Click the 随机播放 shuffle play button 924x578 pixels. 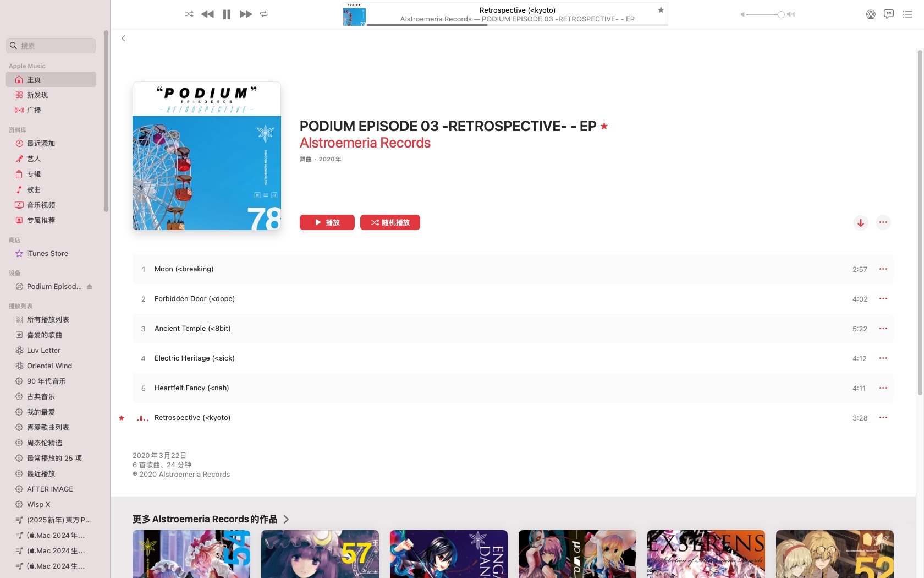coord(390,222)
